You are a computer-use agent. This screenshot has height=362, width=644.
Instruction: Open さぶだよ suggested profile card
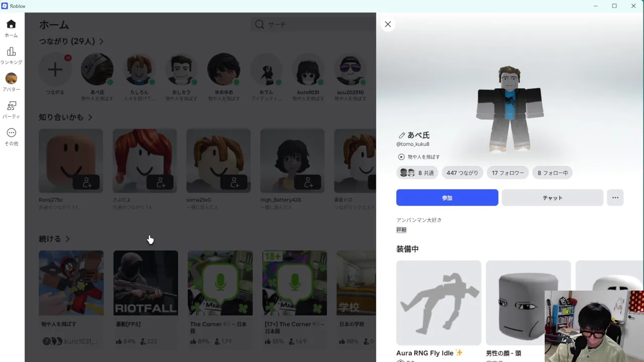coord(144,161)
